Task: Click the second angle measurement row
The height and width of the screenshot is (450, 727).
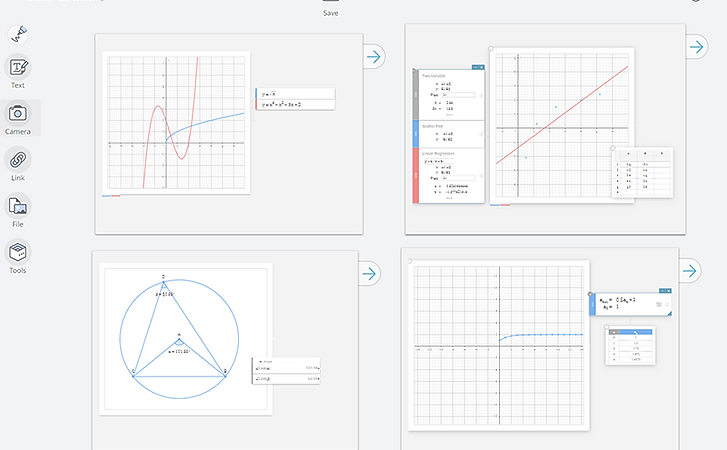Action: [x=287, y=379]
